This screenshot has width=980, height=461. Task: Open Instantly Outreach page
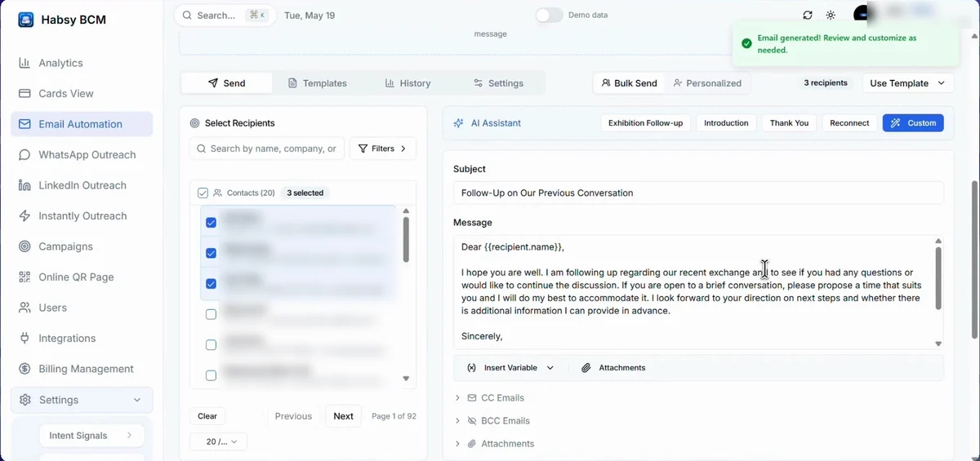(x=82, y=216)
